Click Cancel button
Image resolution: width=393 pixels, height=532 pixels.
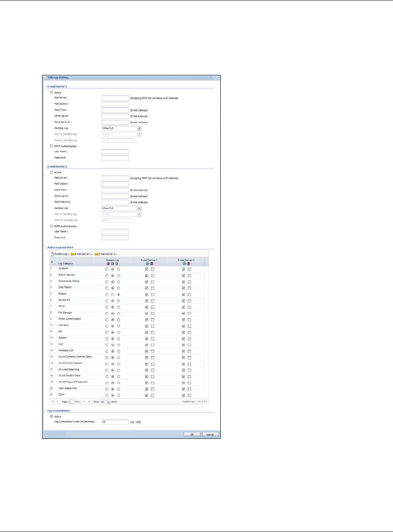point(210,434)
